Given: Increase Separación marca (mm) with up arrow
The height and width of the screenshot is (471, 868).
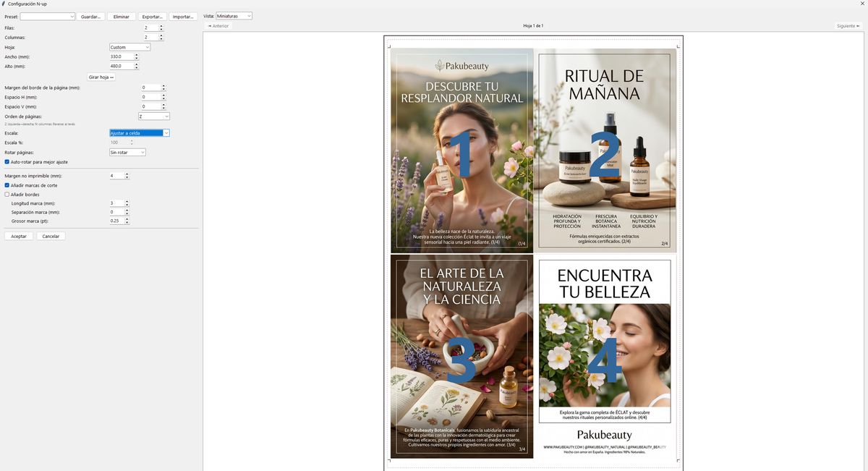Looking at the screenshot, I should tap(127, 211).
